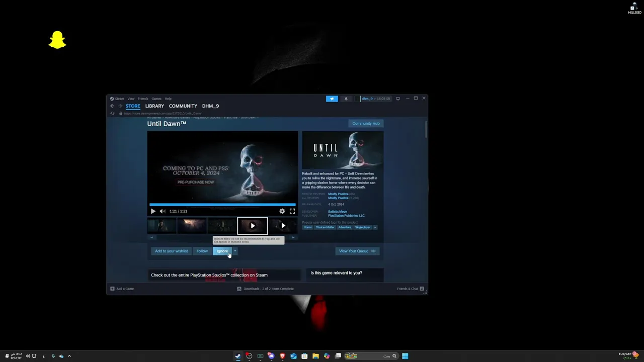The height and width of the screenshot is (362, 644).
Task: Open the Brave browser taskbar icon
Action: tap(282, 356)
